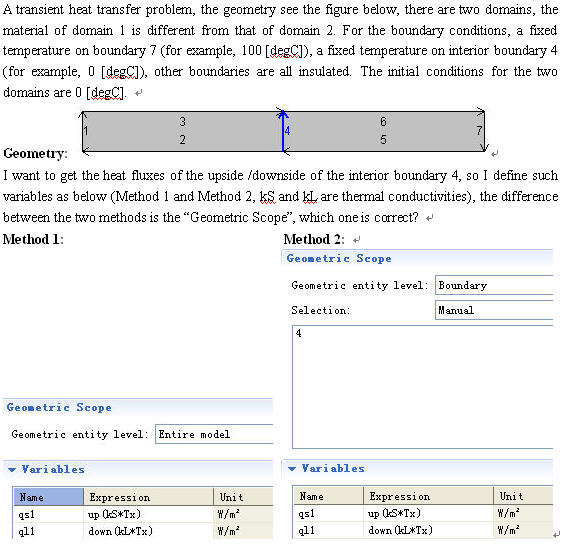Collapse the Method 2 Variables section triangle
The height and width of the screenshot is (544, 562).
click(292, 468)
